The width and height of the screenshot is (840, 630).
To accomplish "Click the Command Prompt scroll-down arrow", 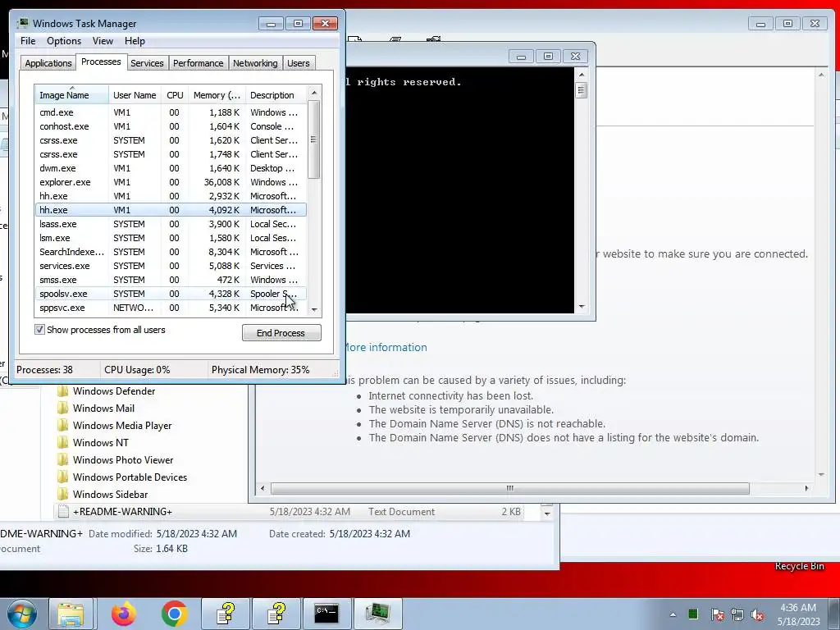I will click(582, 307).
